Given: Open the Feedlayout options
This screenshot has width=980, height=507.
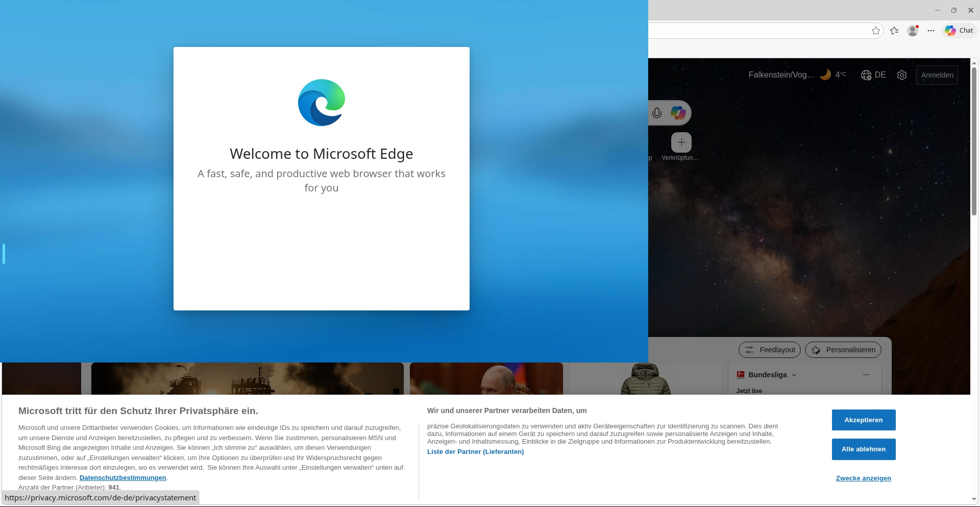Looking at the screenshot, I should 770,350.
